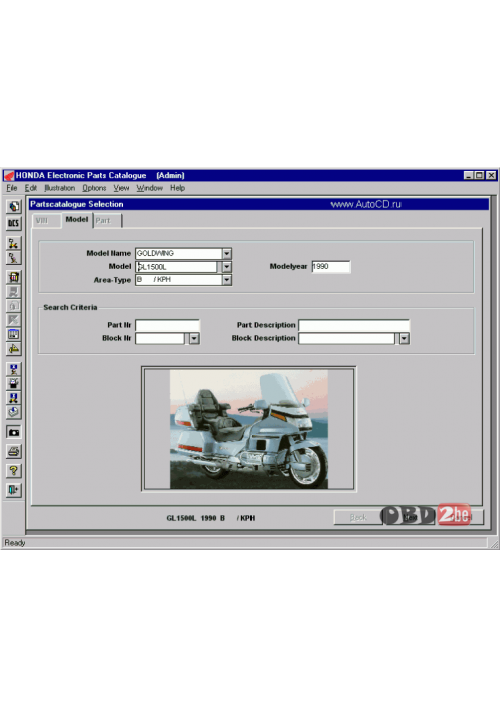
Task: Click the exit door icon
Action: pos(13,490)
